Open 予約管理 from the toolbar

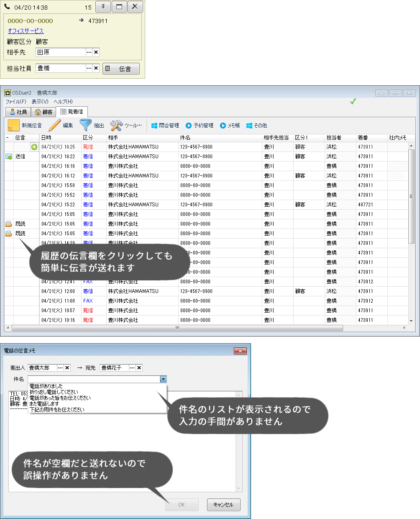click(x=200, y=126)
